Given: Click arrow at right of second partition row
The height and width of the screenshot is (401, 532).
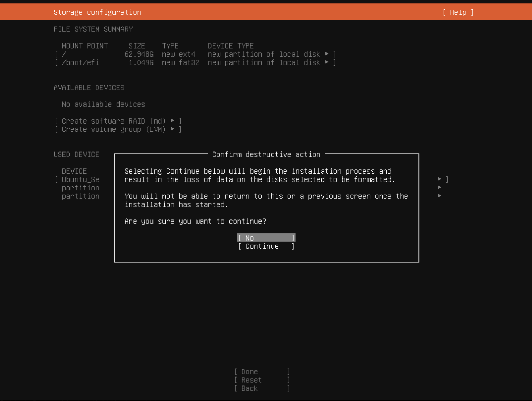Looking at the screenshot, I should pyautogui.click(x=440, y=196).
